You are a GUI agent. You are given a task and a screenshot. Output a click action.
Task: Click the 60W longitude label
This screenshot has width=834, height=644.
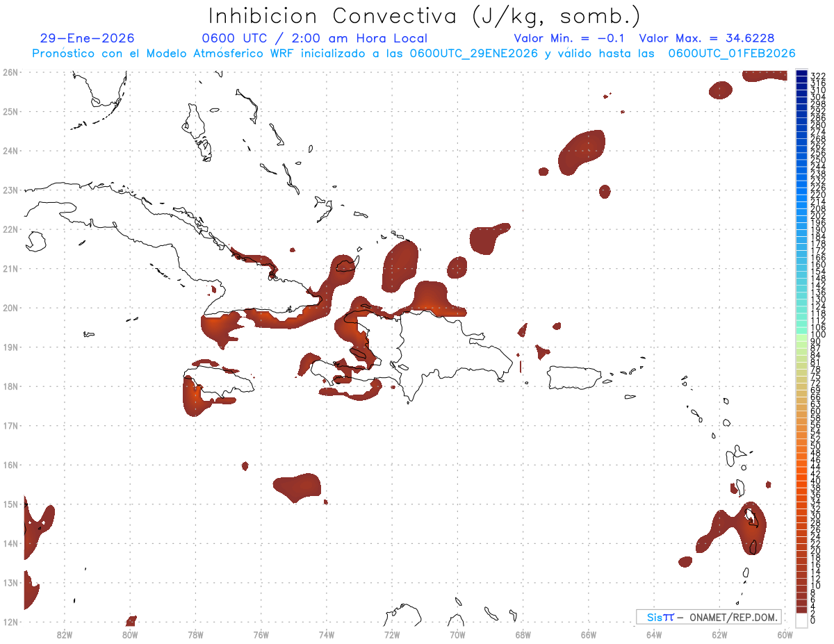tap(785, 634)
